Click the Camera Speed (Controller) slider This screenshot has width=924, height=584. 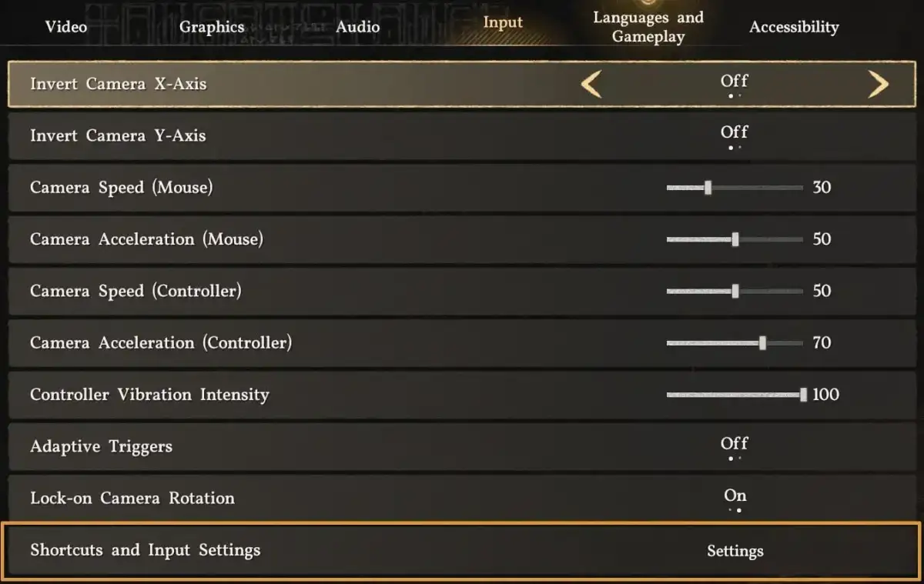(x=736, y=291)
